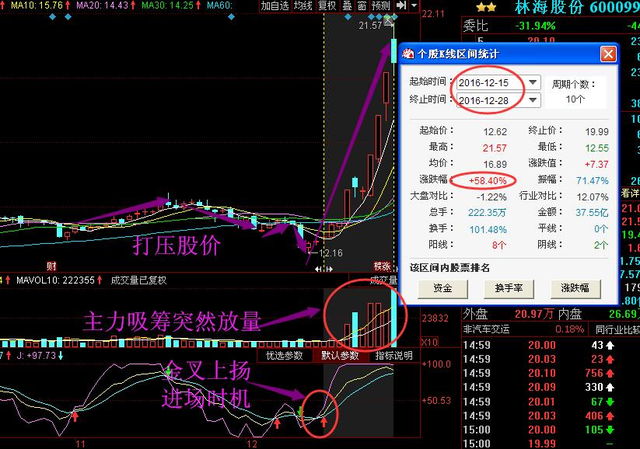Viewport: 640px width, 449px height.
Task: Open the blue diamond info marker below MA60
Action: pyautogui.click(x=231, y=17)
